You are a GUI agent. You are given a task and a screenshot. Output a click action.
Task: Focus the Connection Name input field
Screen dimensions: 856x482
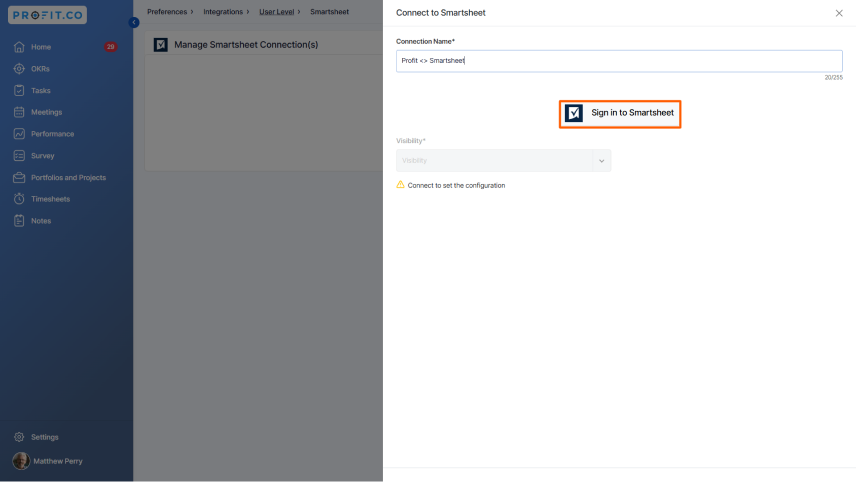point(619,61)
